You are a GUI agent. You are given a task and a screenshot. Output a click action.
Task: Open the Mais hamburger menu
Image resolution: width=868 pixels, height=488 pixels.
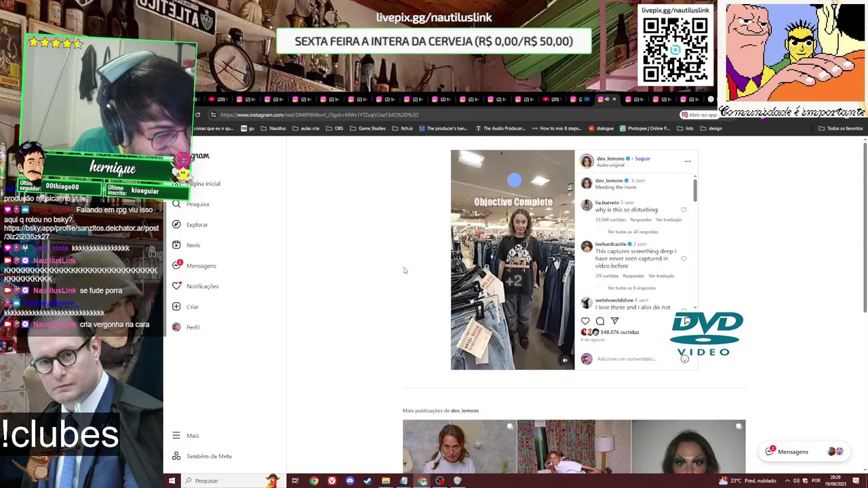pyautogui.click(x=186, y=436)
